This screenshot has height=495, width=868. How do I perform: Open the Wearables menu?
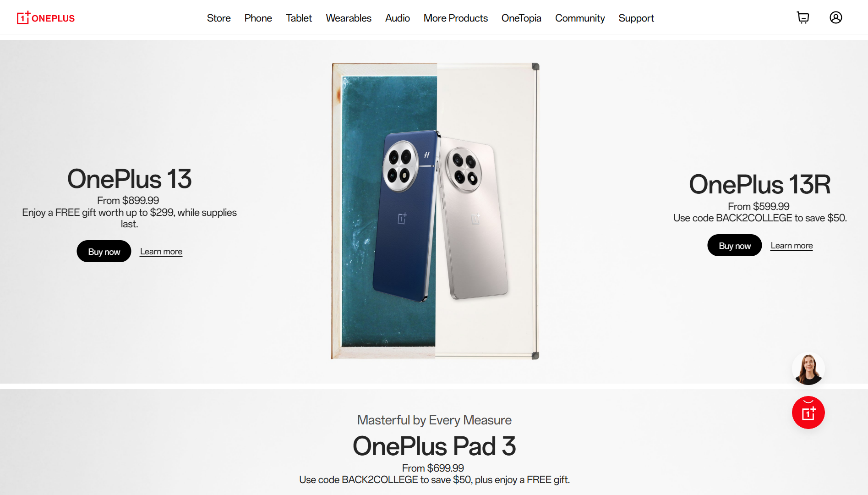(349, 18)
